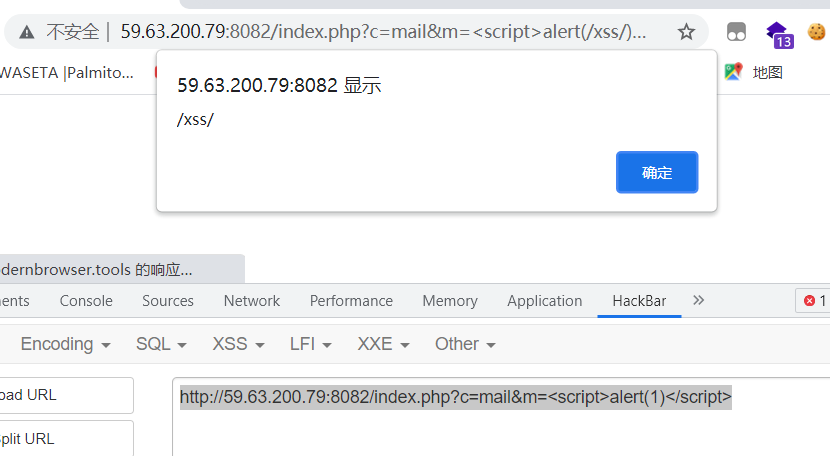Open the Other dropdown in HackBar
The image size is (830, 456).
click(465, 344)
